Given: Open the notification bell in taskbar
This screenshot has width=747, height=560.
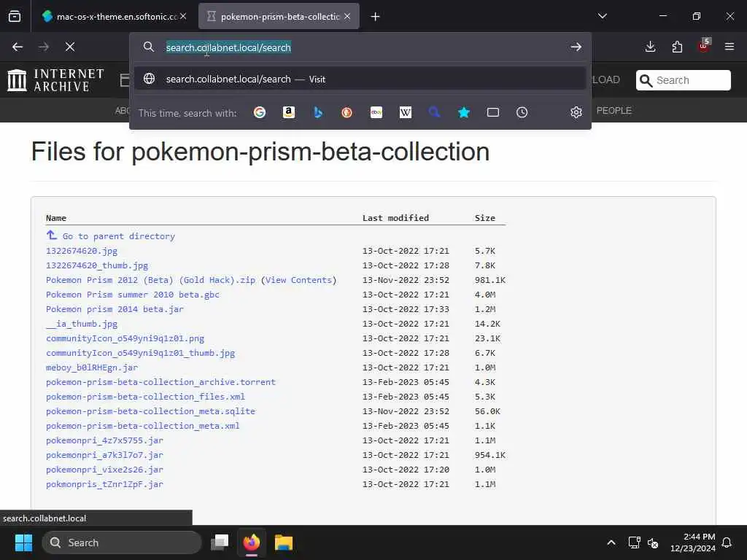Looking at the screenshot, I should pyautogui.click(x=727, y=542).
